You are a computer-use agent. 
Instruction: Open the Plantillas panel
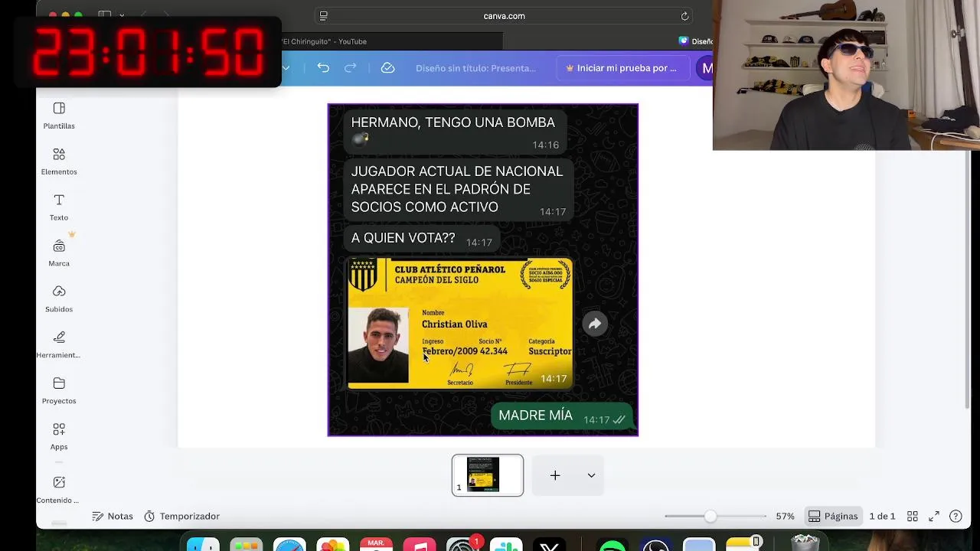[x=59, y=116]
